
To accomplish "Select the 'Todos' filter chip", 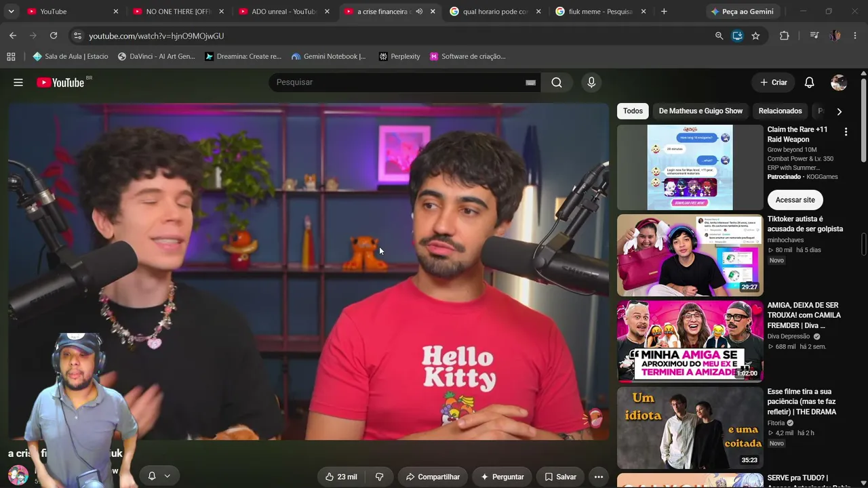I will coord(633,111).
